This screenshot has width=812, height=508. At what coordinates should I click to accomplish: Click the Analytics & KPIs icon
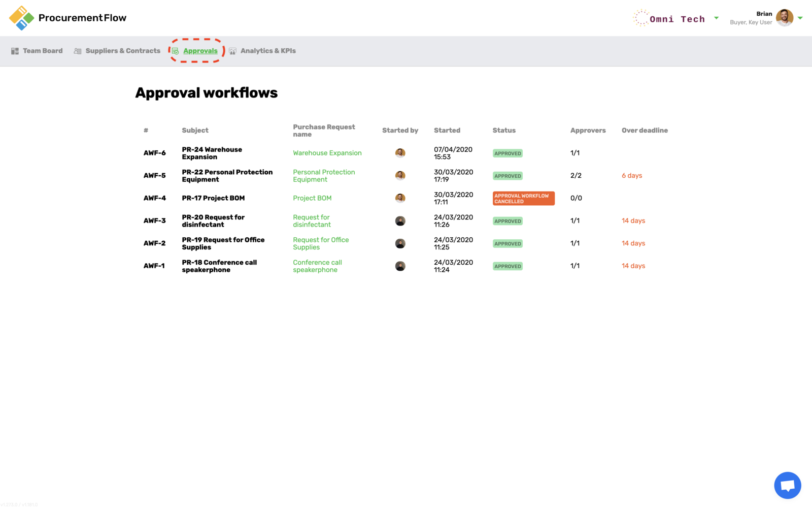[x=232, y=51]
